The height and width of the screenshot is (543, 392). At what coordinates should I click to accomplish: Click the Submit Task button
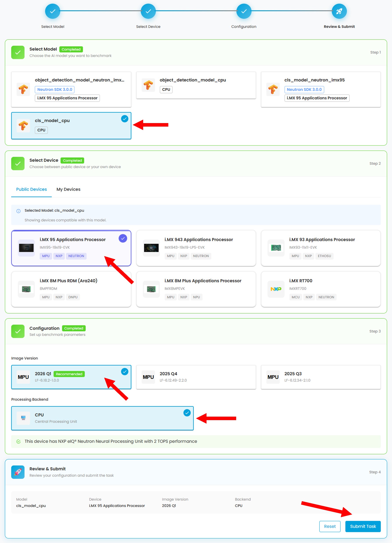[363, 526]
